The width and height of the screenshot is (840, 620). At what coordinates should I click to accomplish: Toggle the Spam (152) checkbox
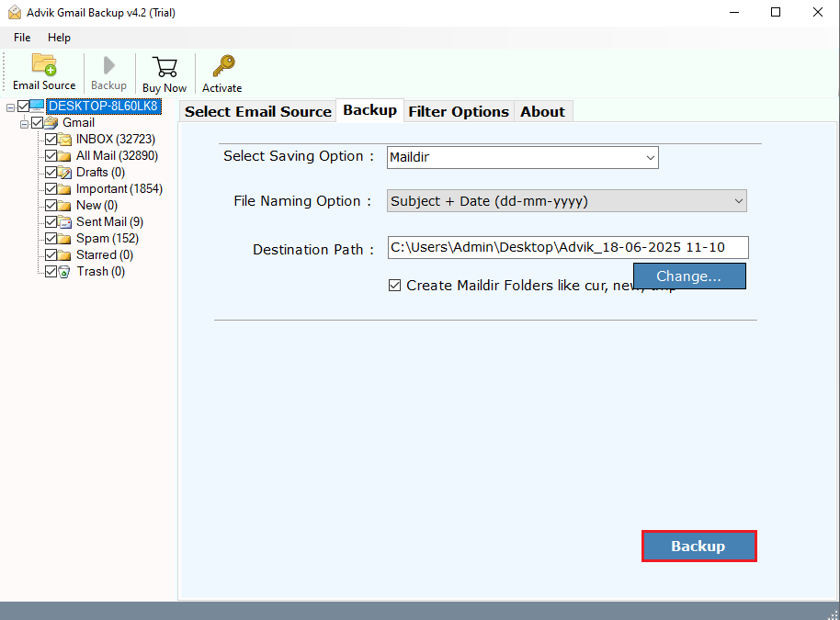pyautogui.click(x=51, y=238)
